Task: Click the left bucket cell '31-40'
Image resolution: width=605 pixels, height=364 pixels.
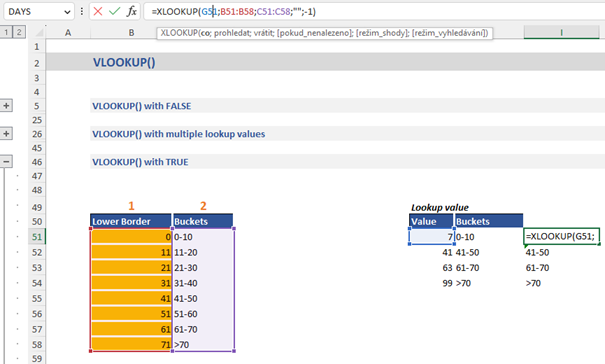Action: (203, 283)
